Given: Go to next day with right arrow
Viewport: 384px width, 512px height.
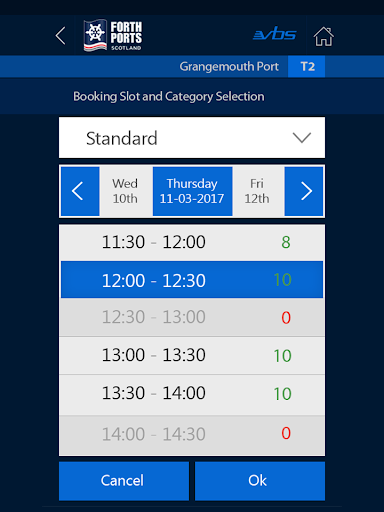Looking at the screenshot, I should [304, 191].
